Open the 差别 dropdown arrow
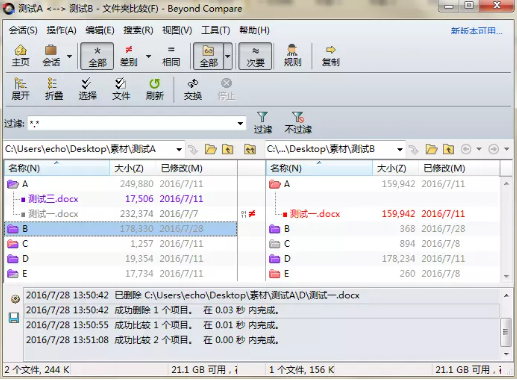Image resolution: width=517 pixels, height=380 pixels. point(148,56)
